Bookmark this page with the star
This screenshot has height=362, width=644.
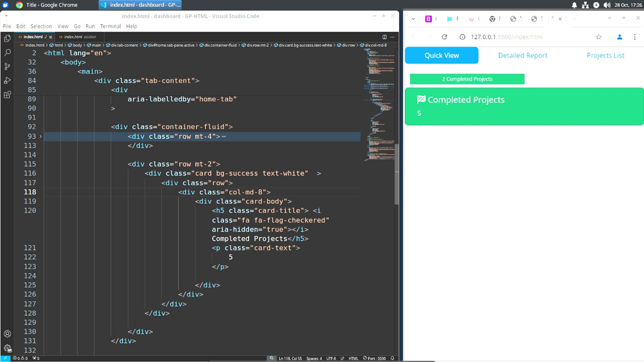(599, 37)
